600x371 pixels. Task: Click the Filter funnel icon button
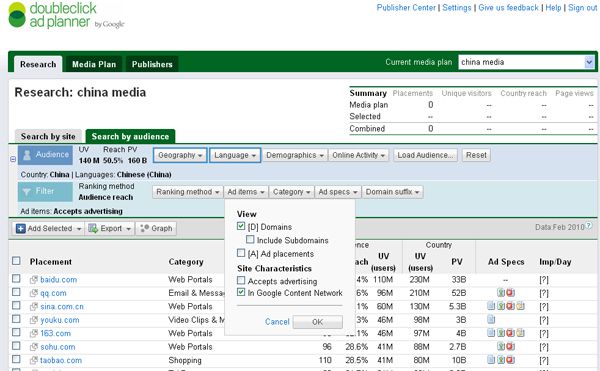click(x=45, y=191)
